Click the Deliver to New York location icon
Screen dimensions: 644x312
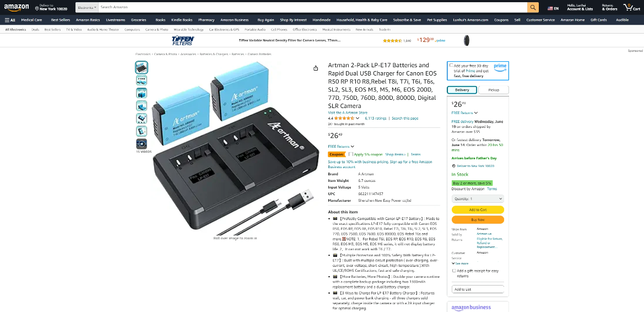point(37,7)
